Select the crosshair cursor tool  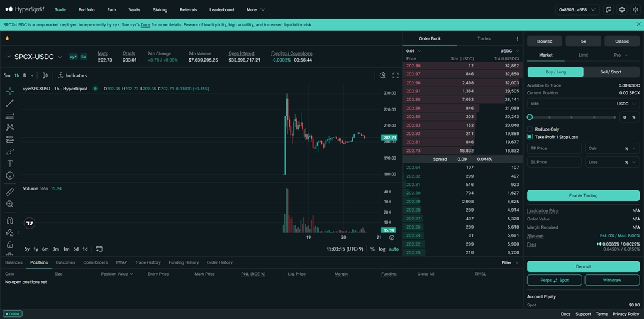[x=10, y=91]
